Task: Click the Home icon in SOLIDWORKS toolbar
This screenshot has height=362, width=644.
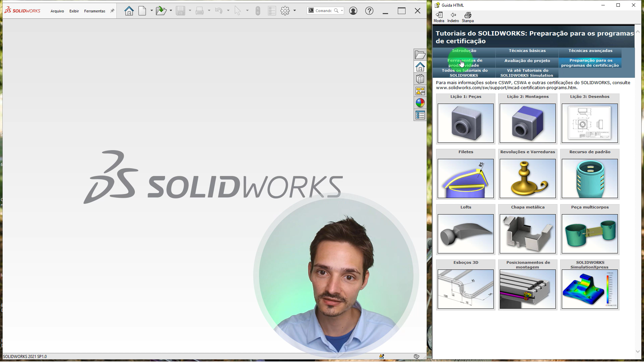Action: [x=129, y=11]
